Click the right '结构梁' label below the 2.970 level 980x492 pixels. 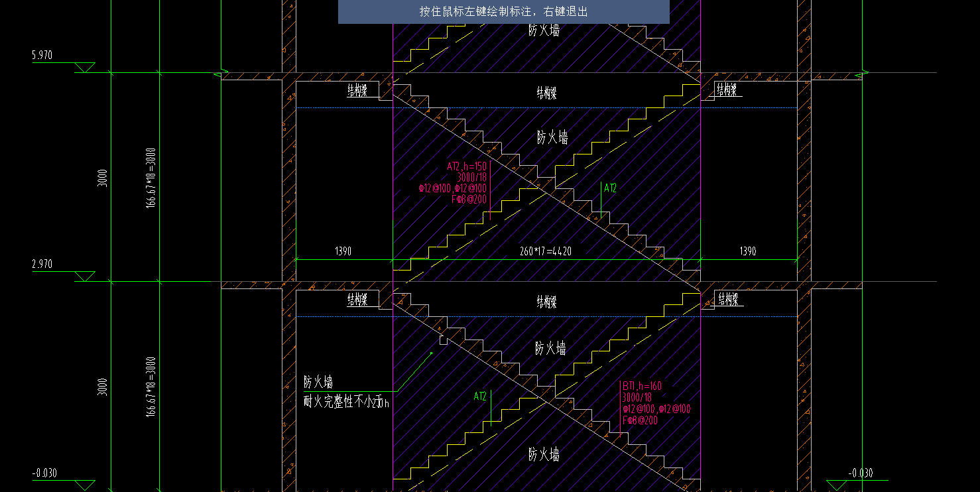pos(727,300)
